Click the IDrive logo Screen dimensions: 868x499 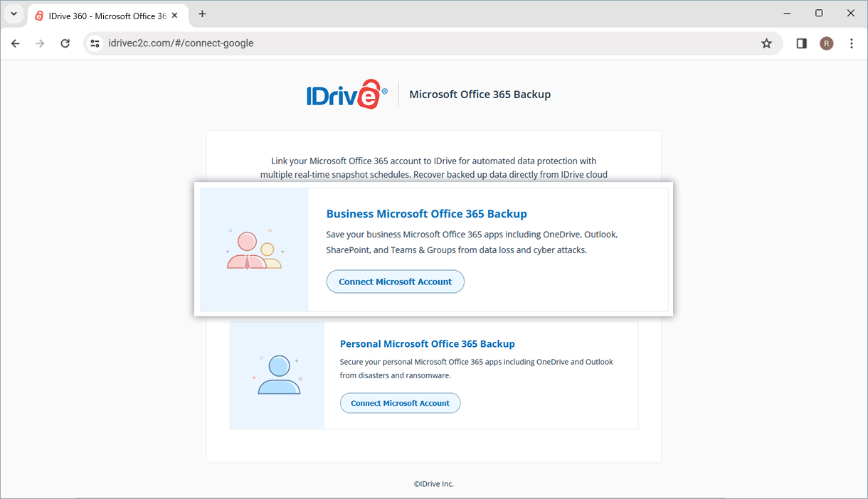pyautogui.click(x=347, y=94)
